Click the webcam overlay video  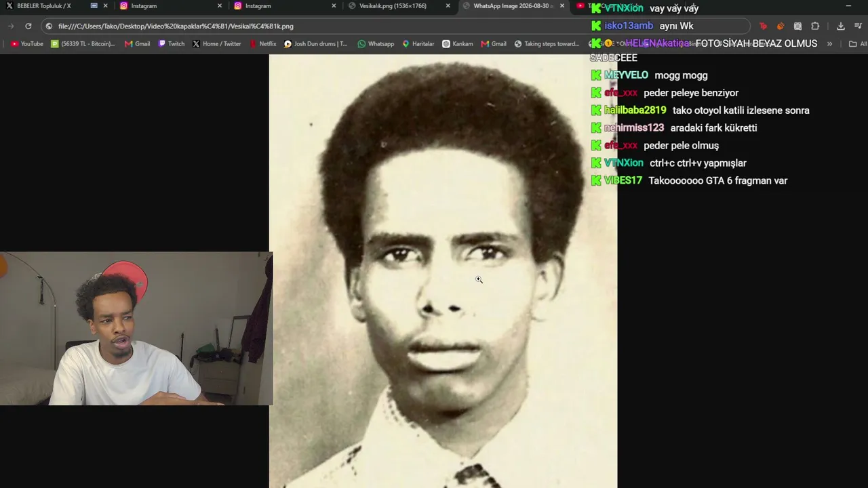(136, 329)
